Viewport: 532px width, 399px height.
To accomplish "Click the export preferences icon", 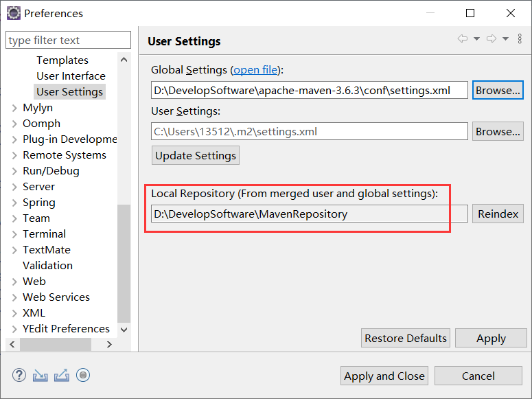I will coord(61,375).
